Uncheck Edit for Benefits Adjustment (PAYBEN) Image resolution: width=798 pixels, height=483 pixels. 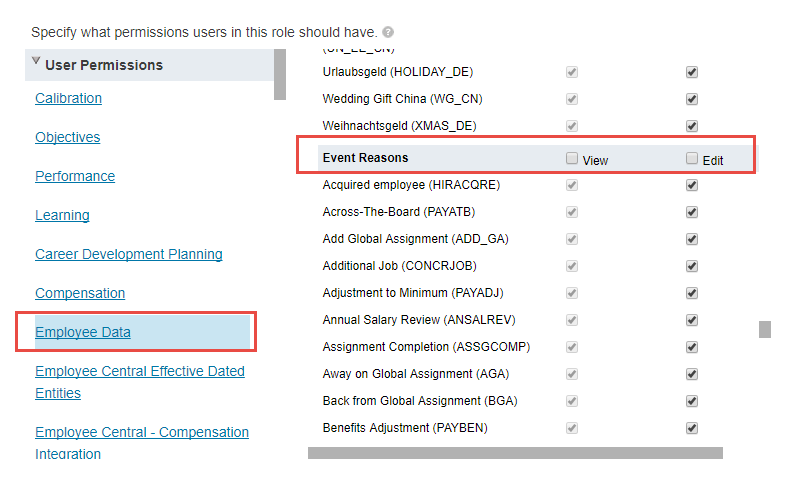[692, 428]
